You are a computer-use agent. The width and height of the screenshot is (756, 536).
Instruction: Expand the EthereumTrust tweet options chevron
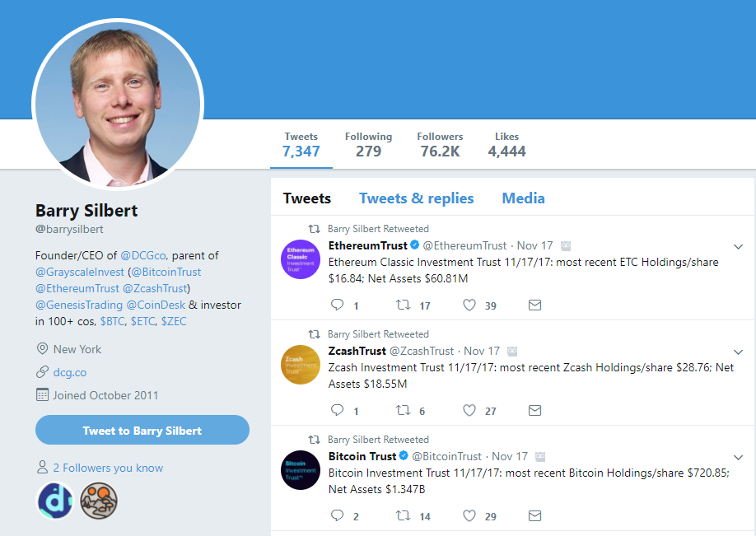738,245
